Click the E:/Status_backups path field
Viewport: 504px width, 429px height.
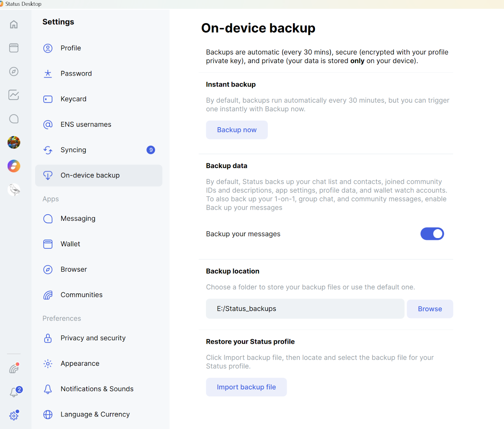305,309
